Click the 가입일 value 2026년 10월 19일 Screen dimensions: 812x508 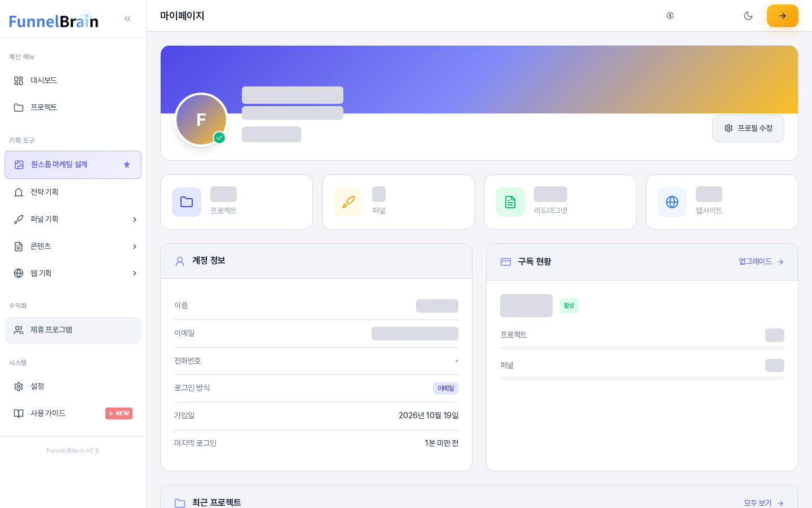[x=429, y=416]
